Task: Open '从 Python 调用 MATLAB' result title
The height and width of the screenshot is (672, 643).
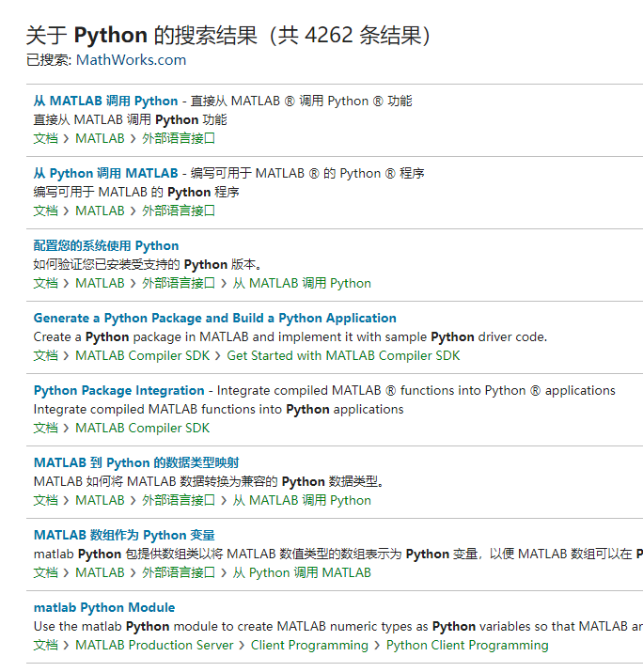Action: [x=105, y=173]
